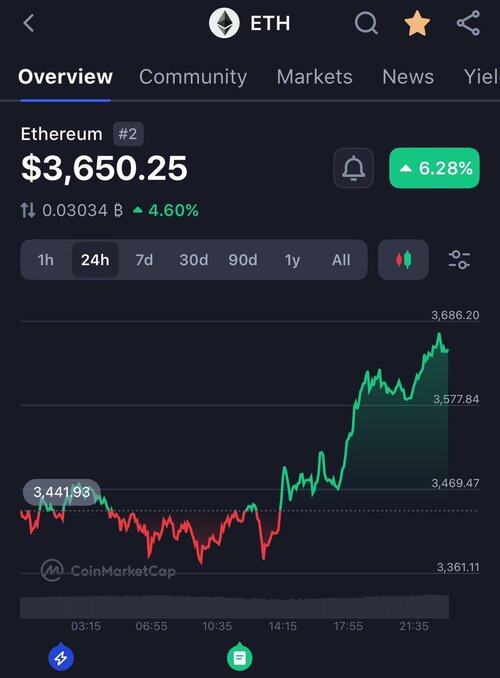The width and height of the screenshot is (500, 678).
Task: Choose the 7d chart range
Action: 144,260
